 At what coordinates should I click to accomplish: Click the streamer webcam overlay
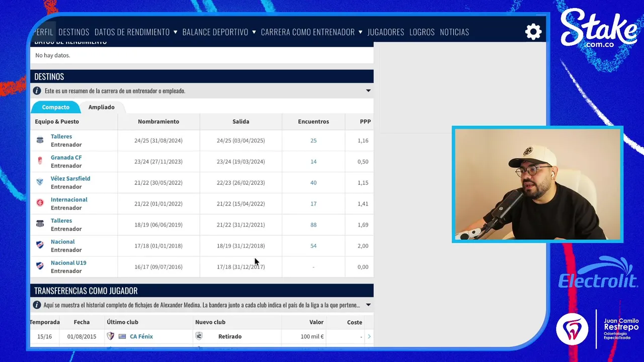537,184
